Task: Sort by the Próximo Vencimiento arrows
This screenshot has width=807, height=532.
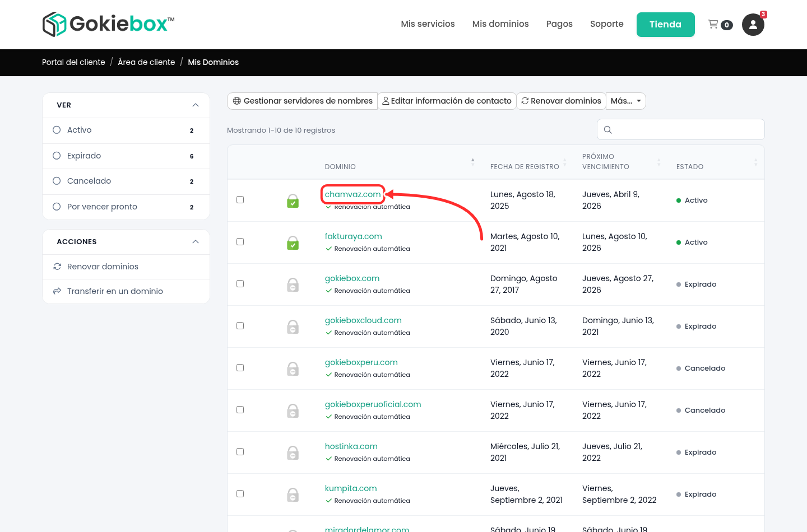Action: pos(659,162)
